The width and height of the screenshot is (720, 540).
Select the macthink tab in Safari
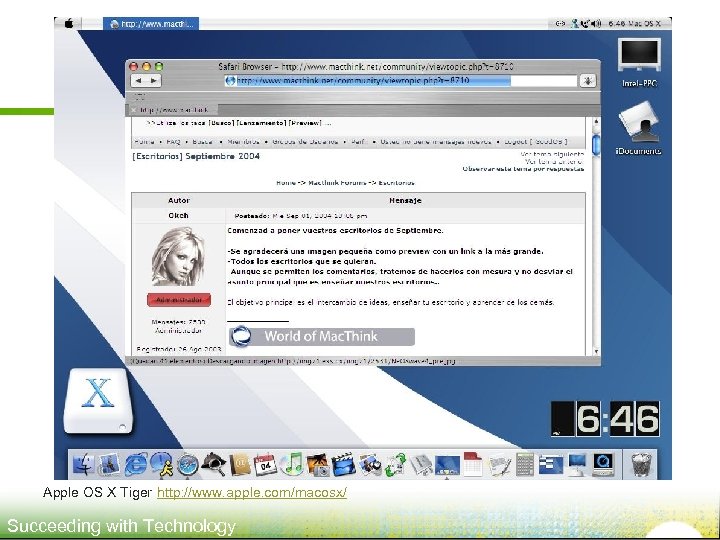point(172,110)
